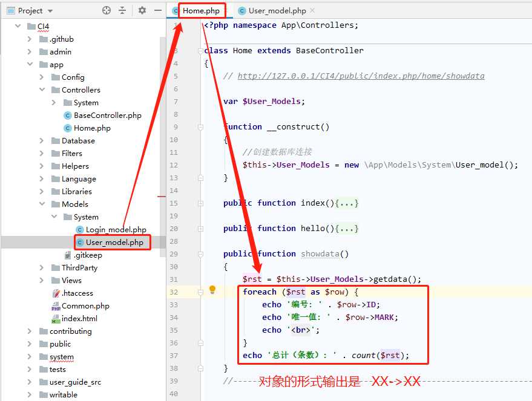
Task: Click the intention lightbulb on line 32
Action: [x=212, y=290]
